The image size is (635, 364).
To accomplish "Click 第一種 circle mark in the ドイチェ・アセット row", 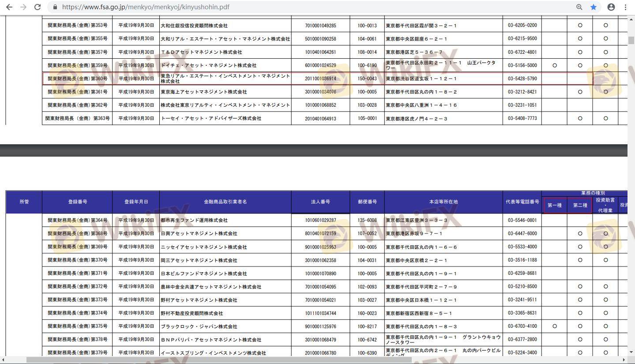I will [554, 65].
